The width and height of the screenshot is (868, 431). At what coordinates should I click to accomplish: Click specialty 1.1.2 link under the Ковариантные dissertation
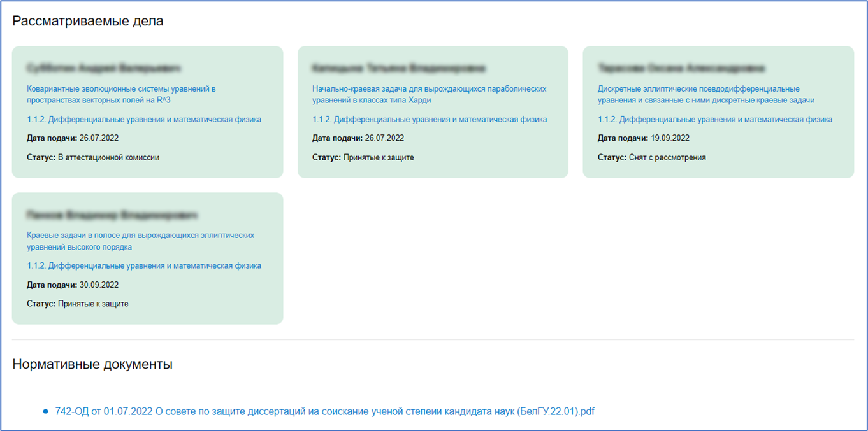(x=144, y=119)
